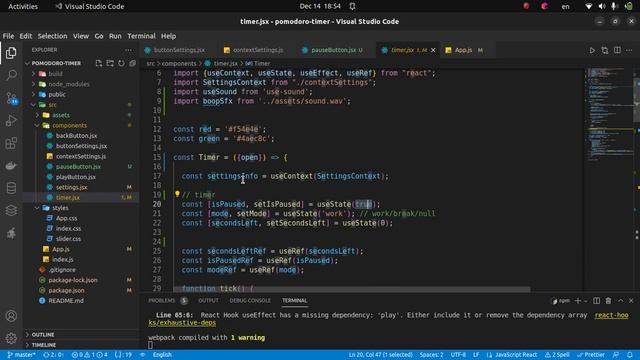
Task: Open the notifications bell in the status bar
Action: pos(630,355)
